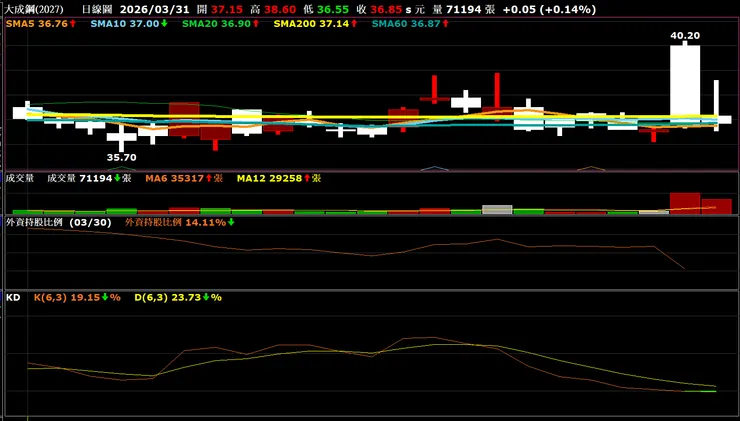Click the KD indicator panel title

(13, 298)
